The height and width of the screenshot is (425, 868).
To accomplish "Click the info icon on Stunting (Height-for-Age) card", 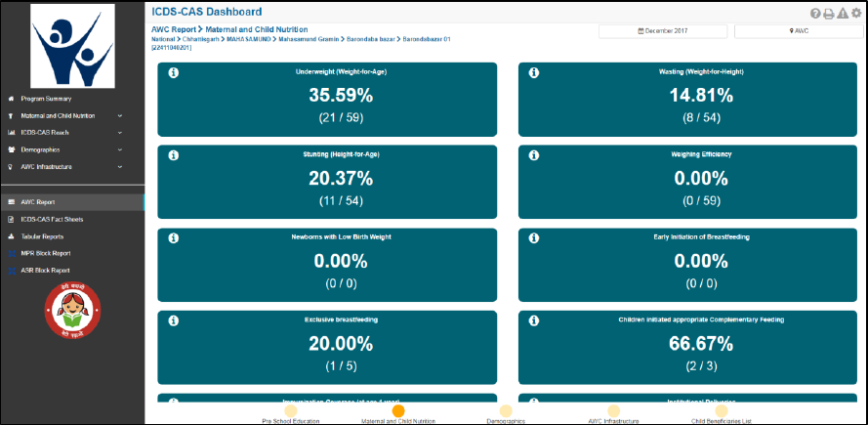I will click(173, 155).
